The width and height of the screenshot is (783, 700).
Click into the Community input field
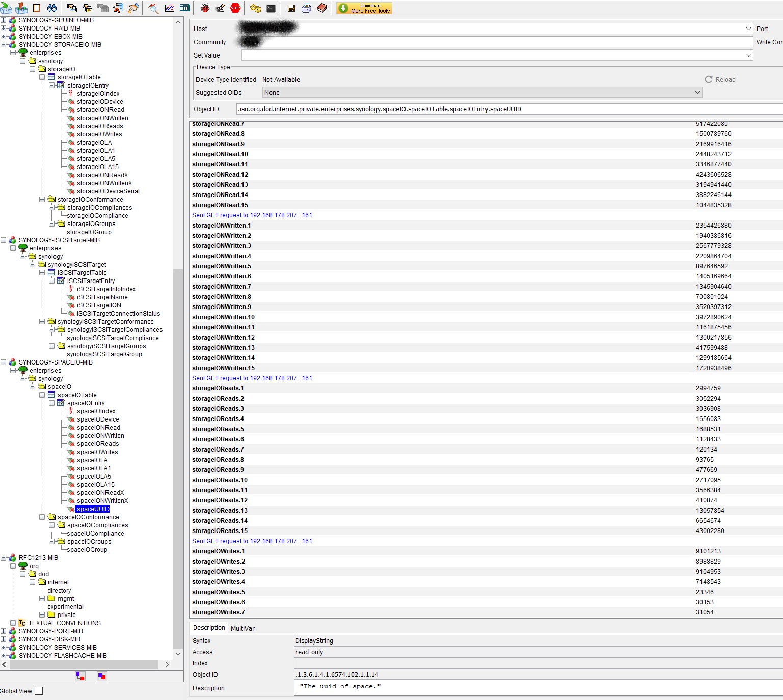point(497,42)
